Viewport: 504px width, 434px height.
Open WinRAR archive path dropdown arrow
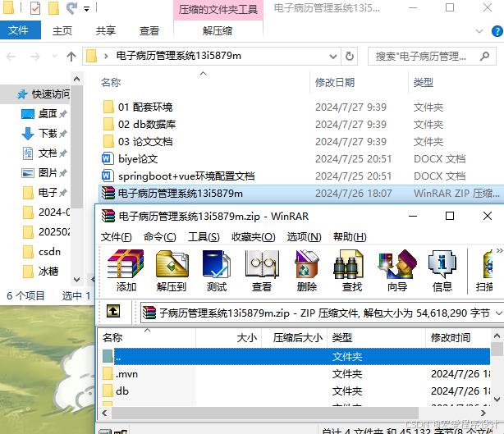(x=498, y=313)
